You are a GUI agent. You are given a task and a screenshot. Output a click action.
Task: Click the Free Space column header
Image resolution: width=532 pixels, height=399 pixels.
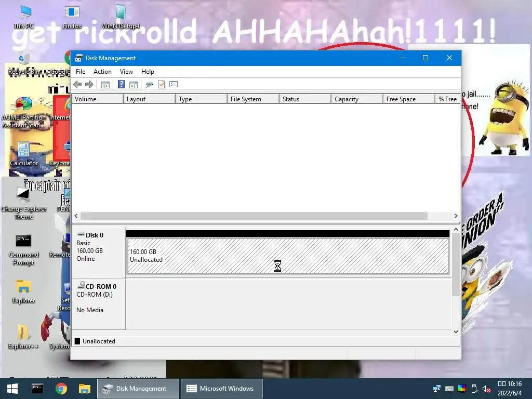pyautogui.click(x=409, y=99)
